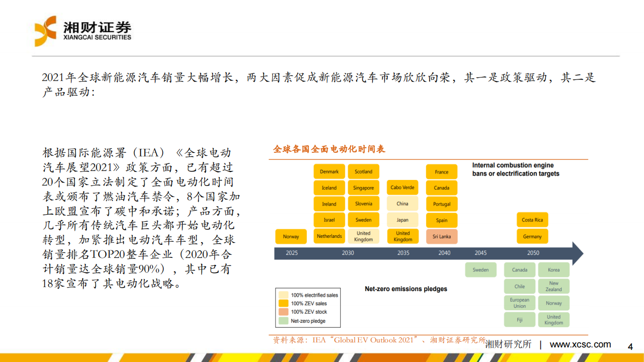Select the 100% ZEV sales legend swatch
Viewport: 644px width, 362px height.
[283, 304]
